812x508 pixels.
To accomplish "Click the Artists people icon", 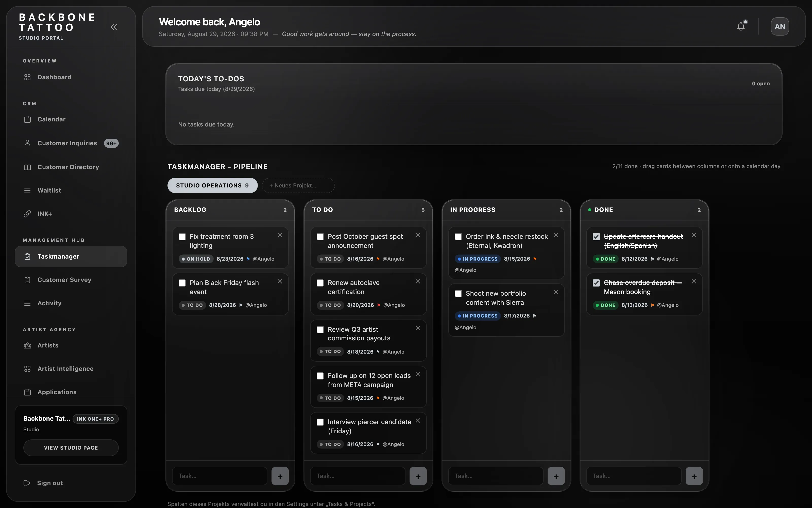I will [27, 345].
